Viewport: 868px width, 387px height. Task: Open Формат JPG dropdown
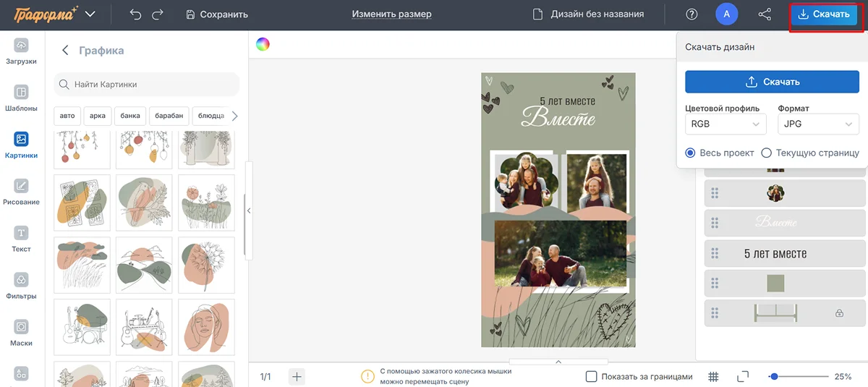pos(818,124)
